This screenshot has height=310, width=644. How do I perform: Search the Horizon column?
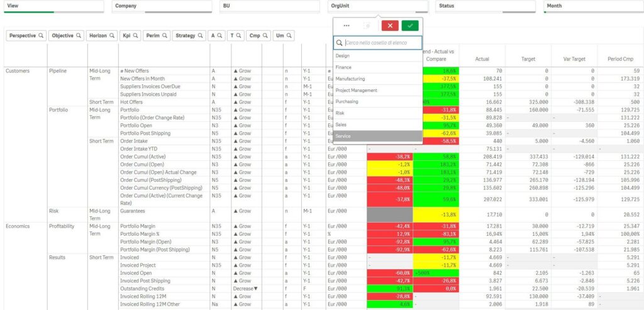coord(102,36)
